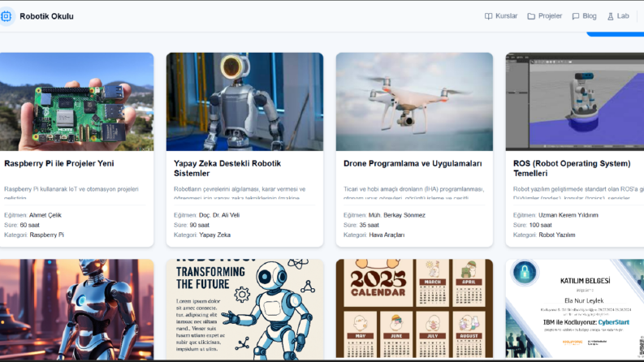The image size is (644, 362).
Task: Click the Robot yazılım geliştirmede standart description
Action: (578, 192)
